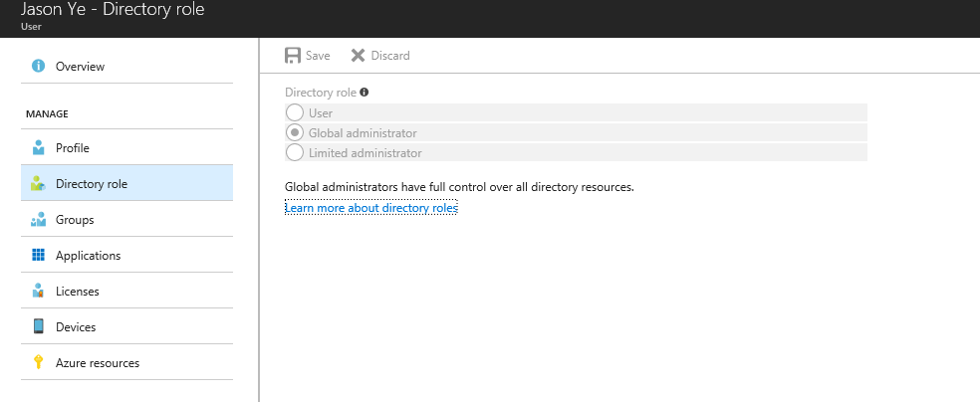
Task: Click the Licenses icon
Action: tap(39, 292)
